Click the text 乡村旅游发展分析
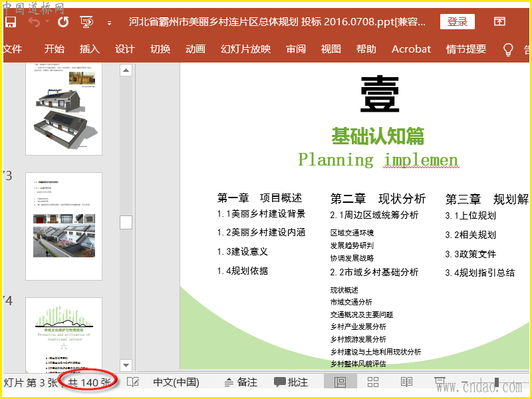The image size is (532, 399). [x=358, y=339]
